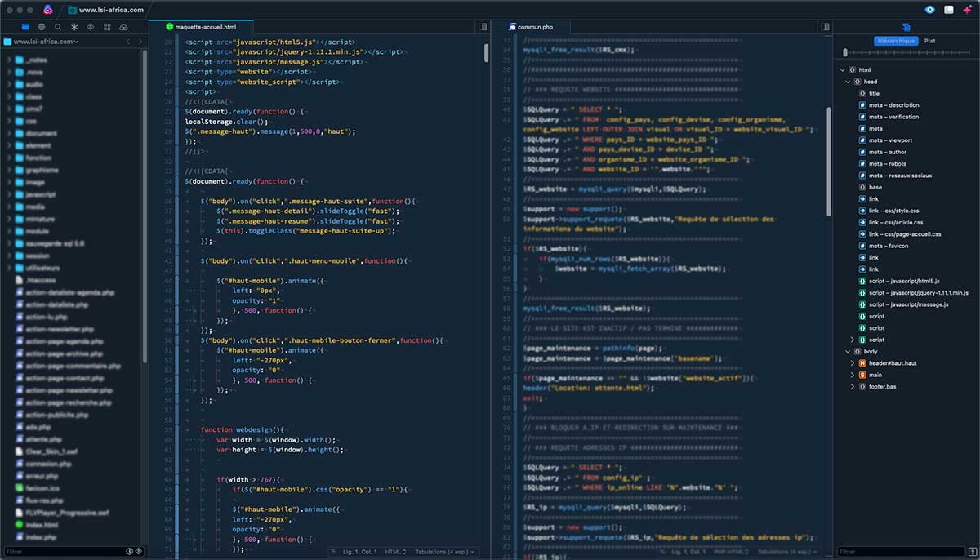The height and width of the screenshot is (560, 980).
Task: Select the symbols pane icon above Hiérarchique
Action: click(x=906, y=27)
